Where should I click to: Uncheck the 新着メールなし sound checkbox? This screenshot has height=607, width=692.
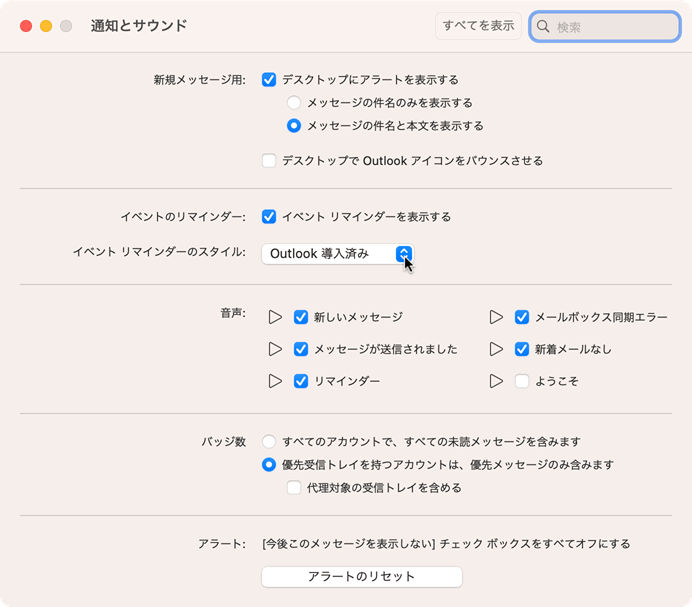(x=521, y=349)
